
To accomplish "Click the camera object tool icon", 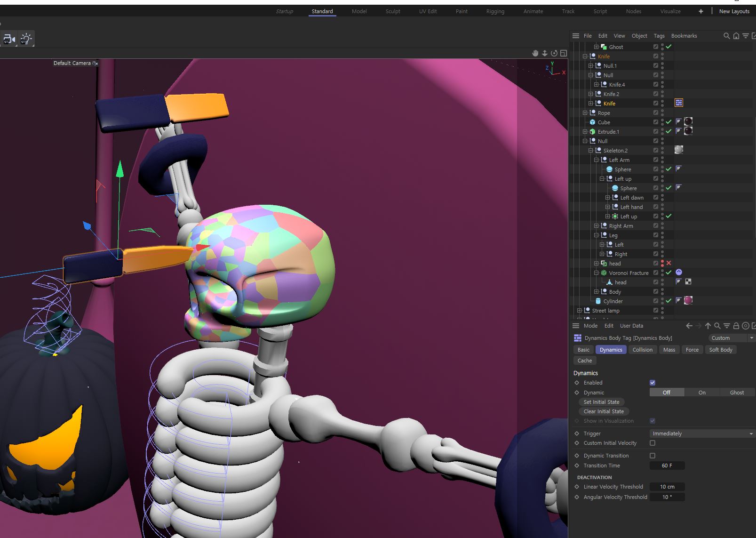I will (x=8, y=39).
